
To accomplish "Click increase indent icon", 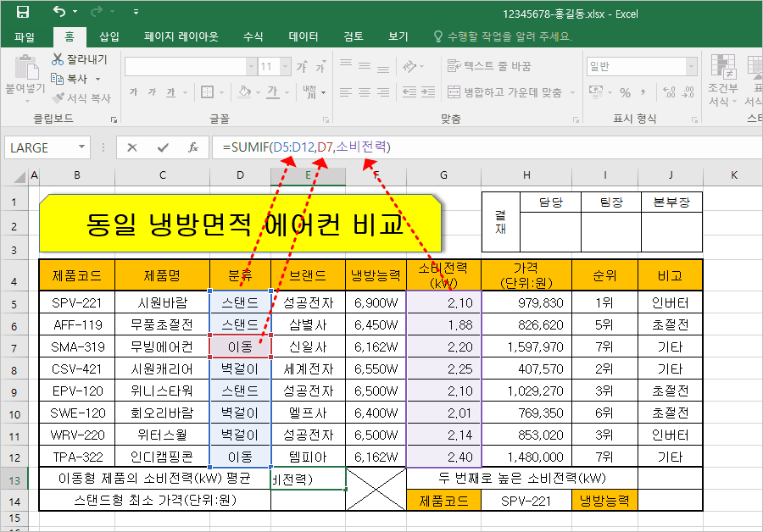I will [428, 91].
